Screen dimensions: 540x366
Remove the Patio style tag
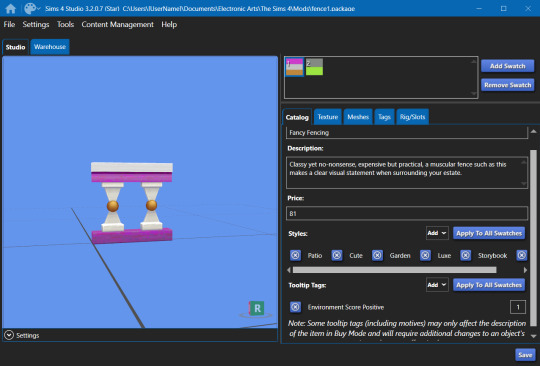point(295,255)
